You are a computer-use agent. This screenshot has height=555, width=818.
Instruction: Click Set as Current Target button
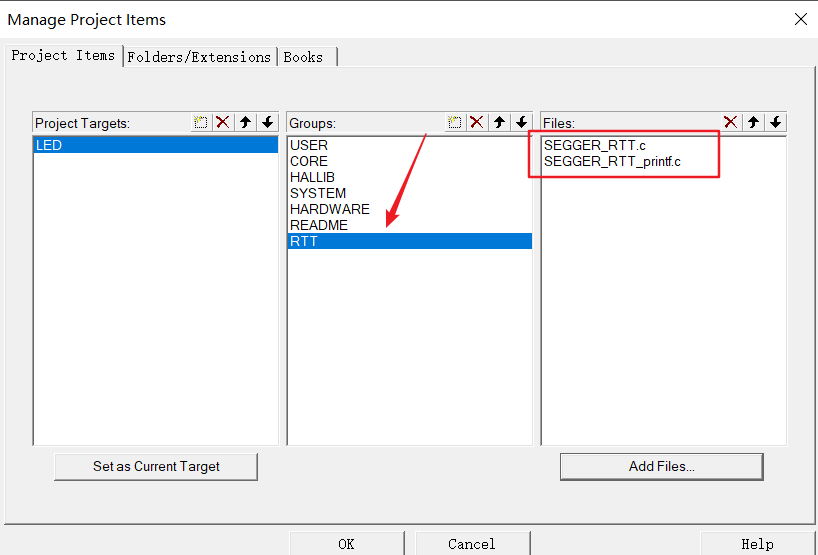[x=156, y=466]
